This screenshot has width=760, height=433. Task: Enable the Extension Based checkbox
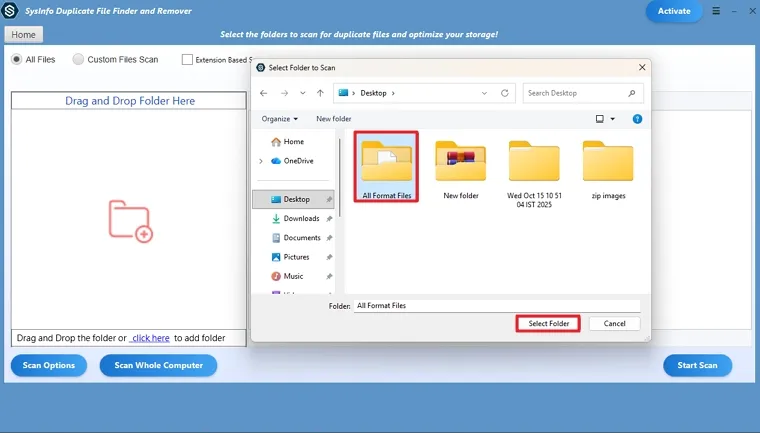pyautogui.click(x=187, y=60)
